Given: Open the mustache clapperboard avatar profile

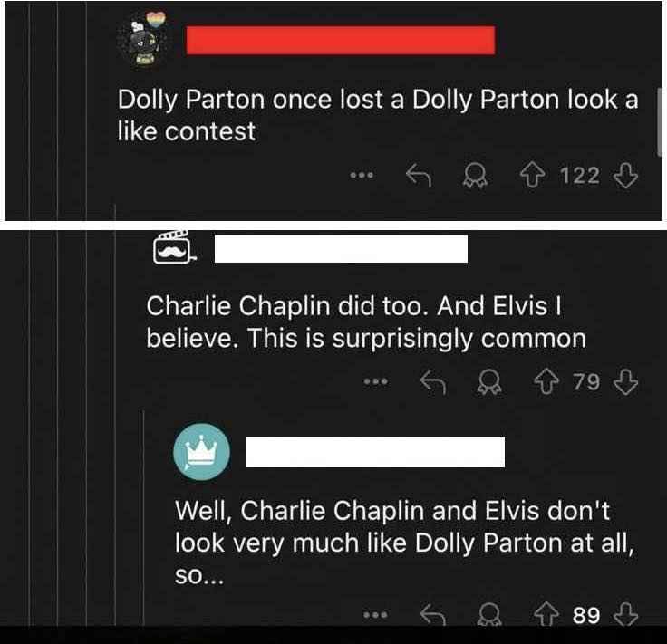Looking at the screenshot, I should (174, 247).
